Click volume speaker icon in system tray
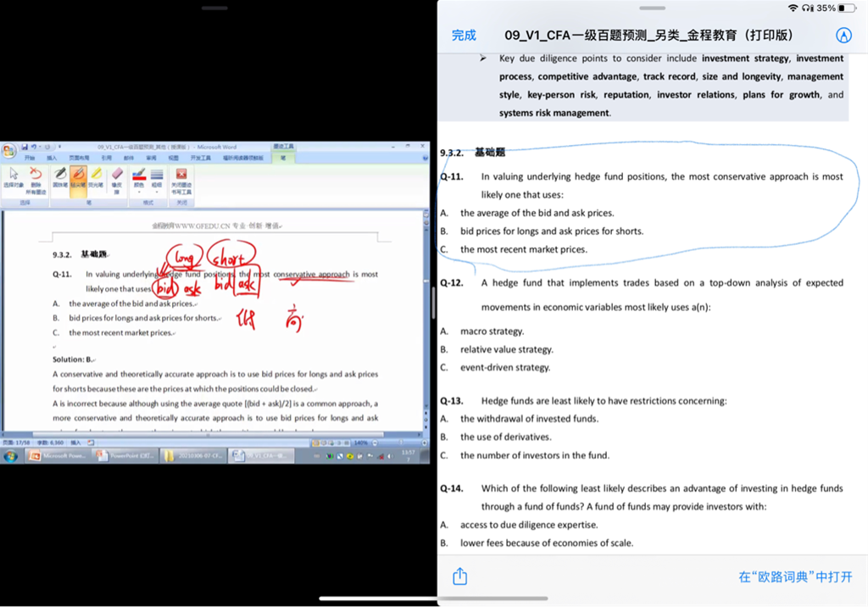The height and width of the screenshot is (607, 868). 390,456
